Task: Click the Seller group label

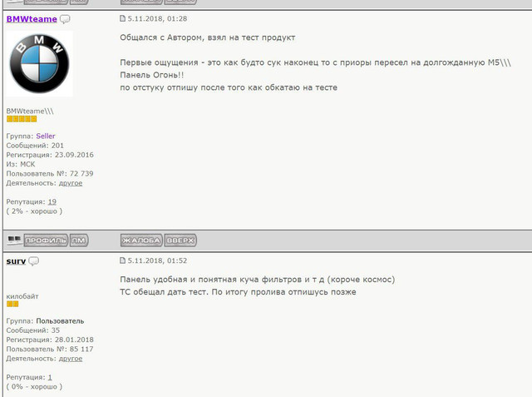Action: 46,136
